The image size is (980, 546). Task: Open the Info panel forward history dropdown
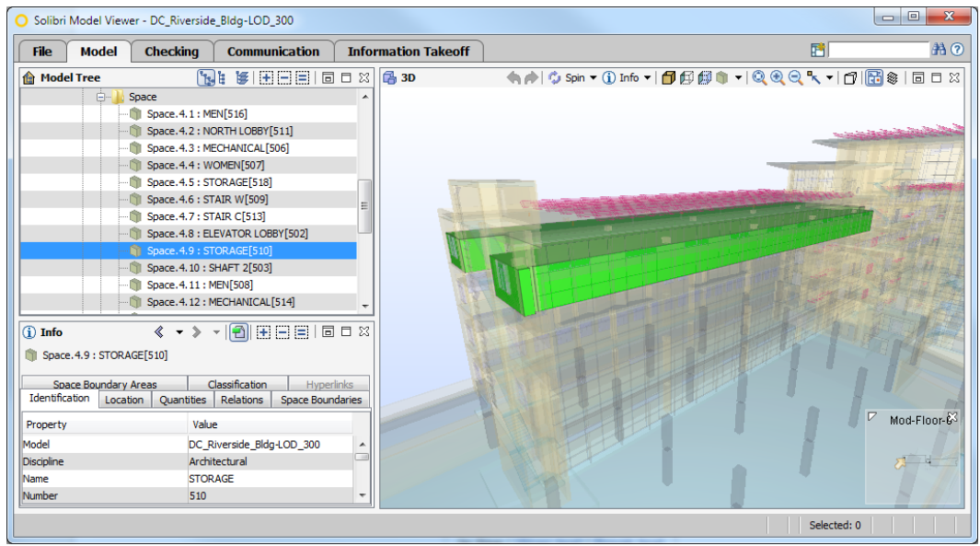[216, 332]
